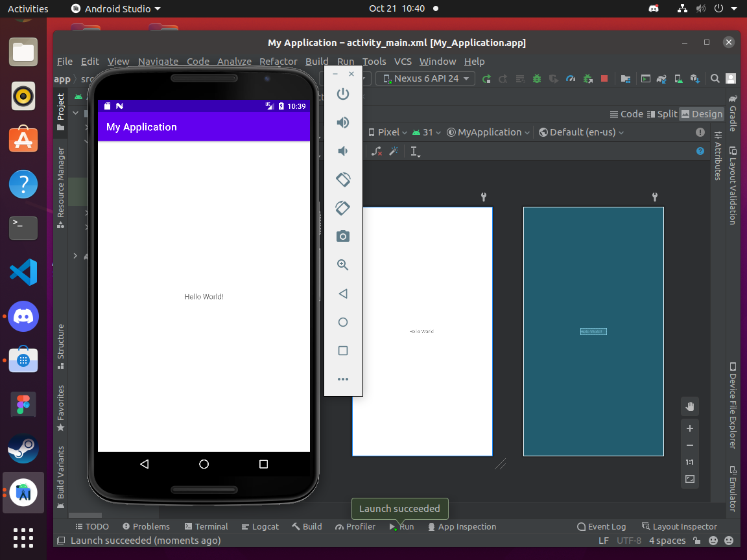The height and width of the screenshot is (560, 747).
Task: Toggle the Project tool window
Action: 60,111
